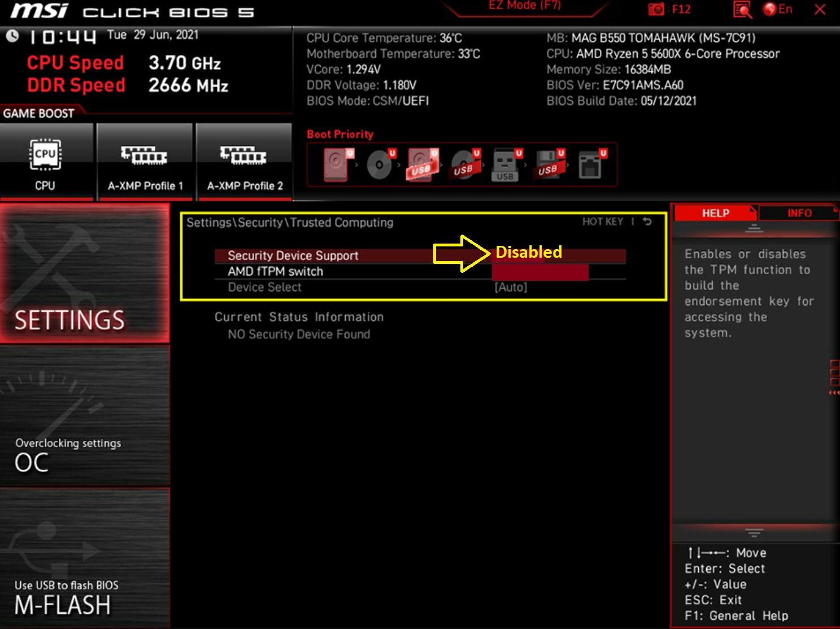Screen dimensions: 840x629
Task: Open the SETTINGS section
Action: (85, 274)
